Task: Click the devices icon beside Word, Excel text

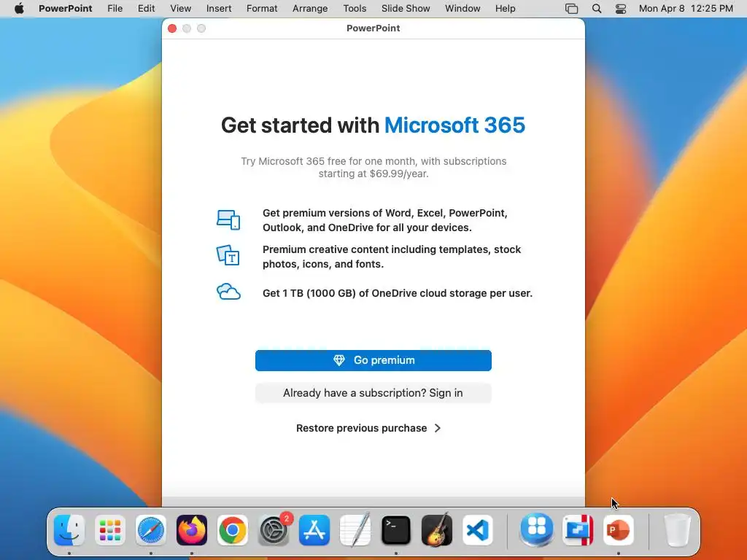Action: coord(228,220)
